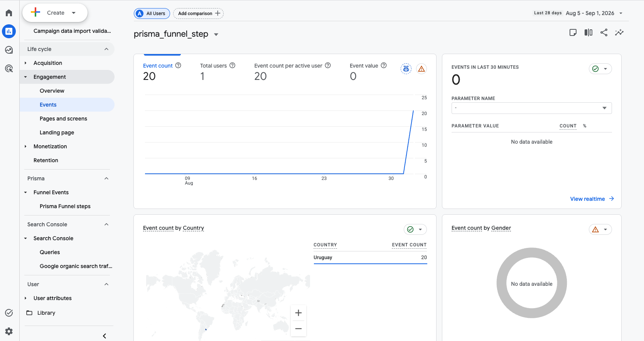Click the Uruguay row in country table

(370, 258)
